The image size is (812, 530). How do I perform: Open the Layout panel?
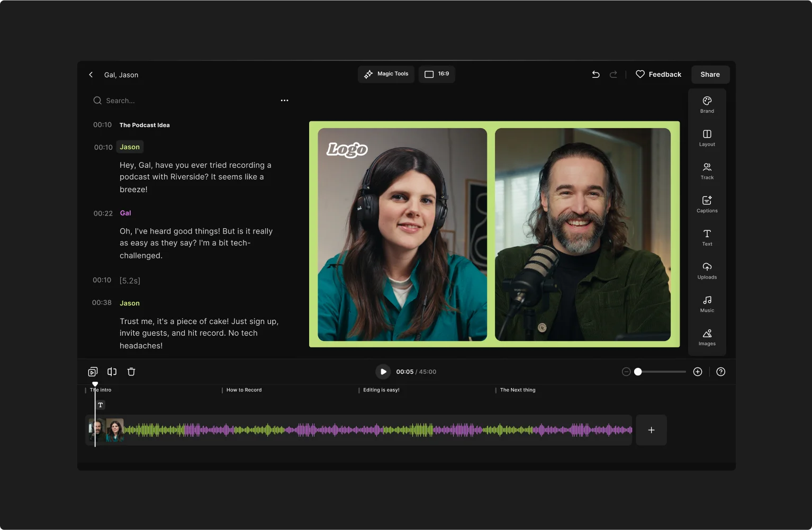click(x=707, y=138)
